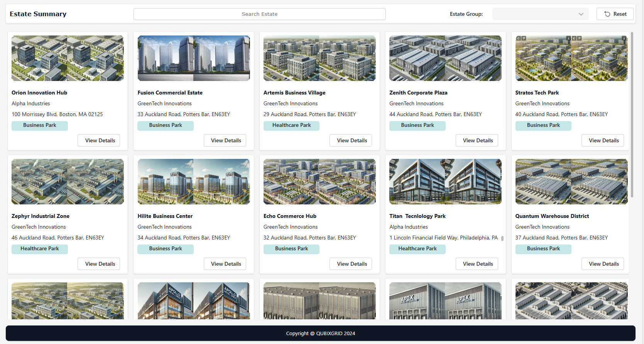Click Business Park tag on Orion Innovation Hub
The image size is (644, 344).
point(40,125)
